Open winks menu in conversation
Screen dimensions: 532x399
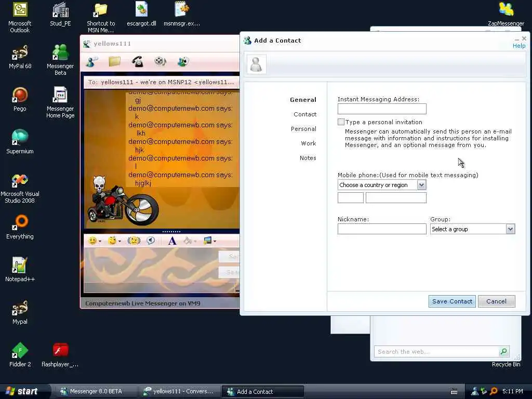112,241
